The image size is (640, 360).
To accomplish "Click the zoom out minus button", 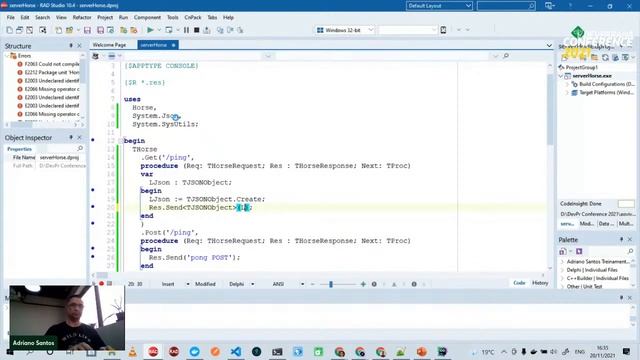I will point(313,284).
